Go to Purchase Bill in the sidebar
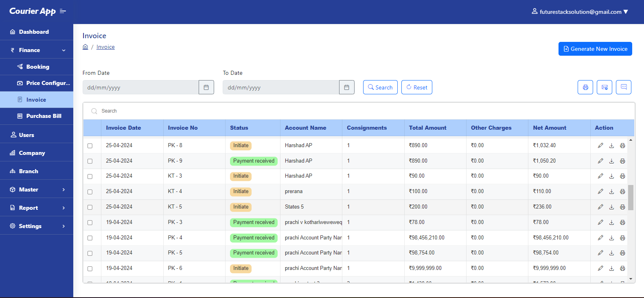The height and width of the screenshot is (298, 644). [x=44, y=116]
